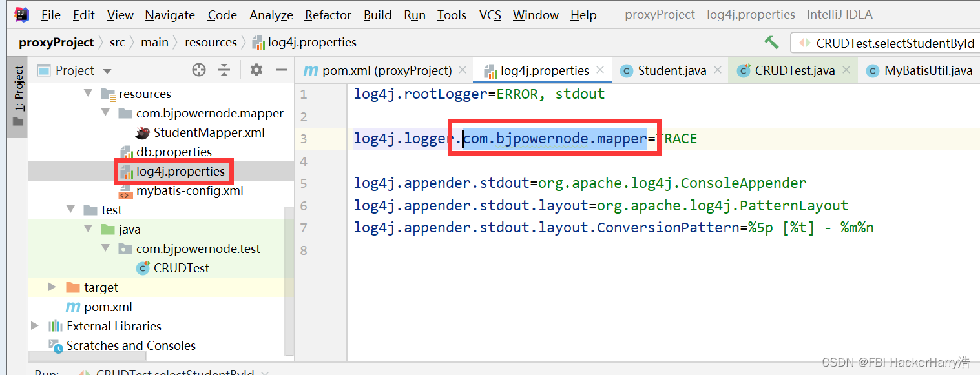
Task: Click the line 1 text log4j.rootLogger
Action: coord(421,94)
